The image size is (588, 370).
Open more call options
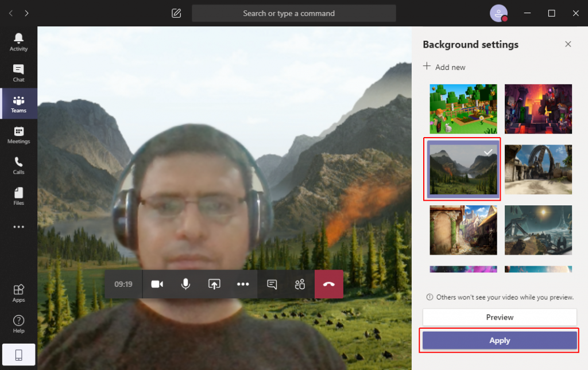pyautogui.click(x=243, y=284)
